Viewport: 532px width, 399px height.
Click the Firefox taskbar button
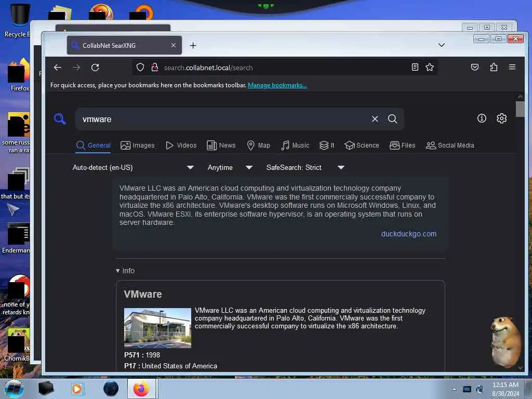(x=141, y=389)
